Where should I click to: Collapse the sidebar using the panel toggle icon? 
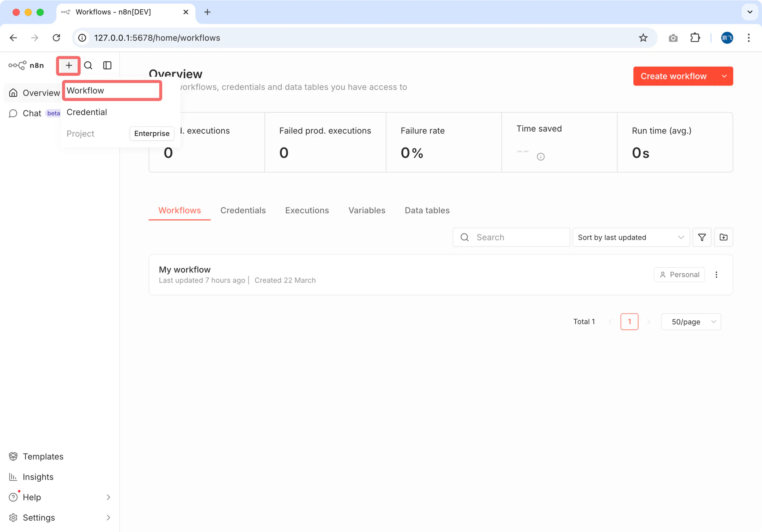point(107,65)
